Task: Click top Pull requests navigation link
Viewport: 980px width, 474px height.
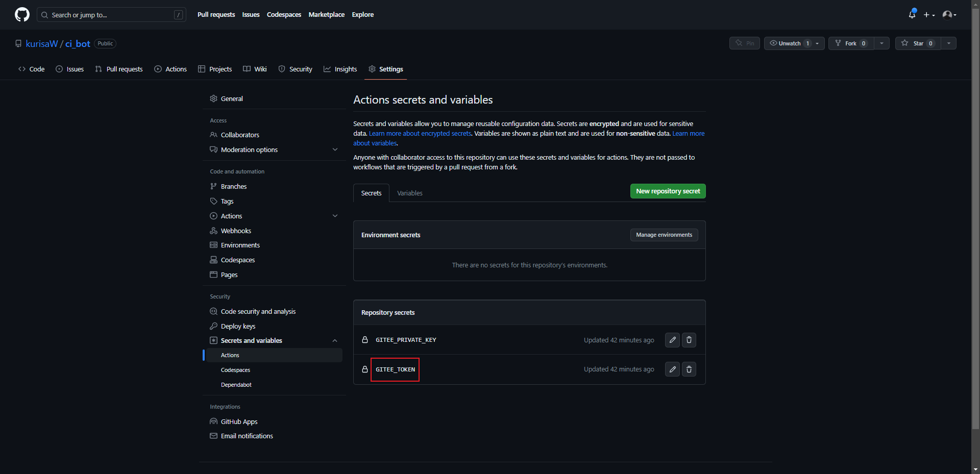Action: click(x=216, y=15)
